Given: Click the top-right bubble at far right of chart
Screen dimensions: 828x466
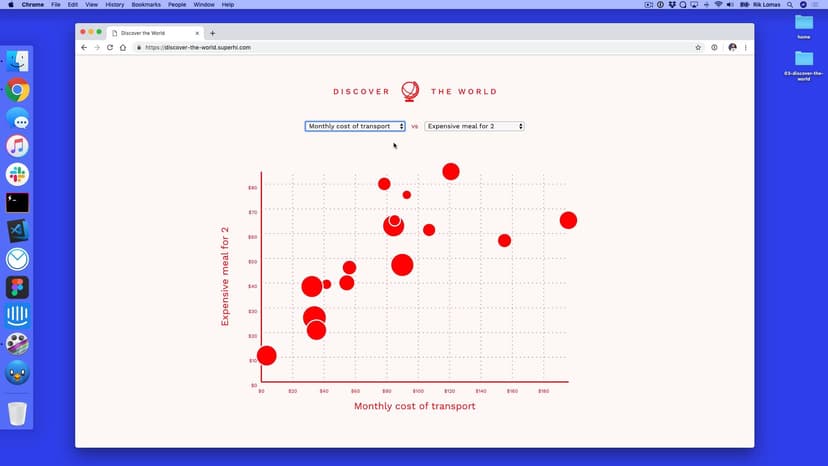Looking at the screenshot, I should (568, 220).
